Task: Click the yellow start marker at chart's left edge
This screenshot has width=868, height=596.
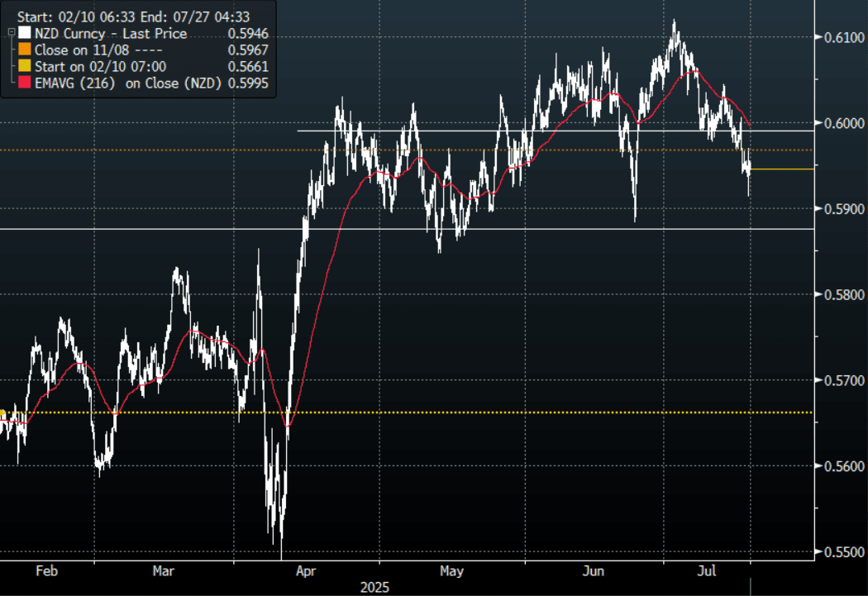Action: pyautogui.click(x=2, y=412)
